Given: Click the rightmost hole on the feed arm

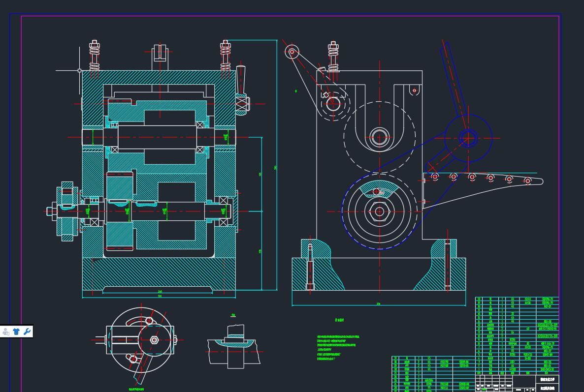Looking at the screenshot, I should (528, 181).
